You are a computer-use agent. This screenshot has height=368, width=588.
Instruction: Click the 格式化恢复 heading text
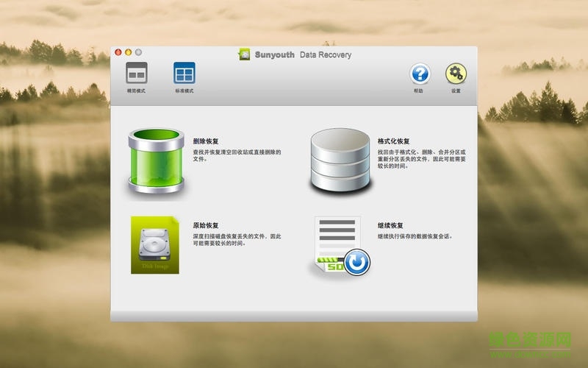(393, 141)
